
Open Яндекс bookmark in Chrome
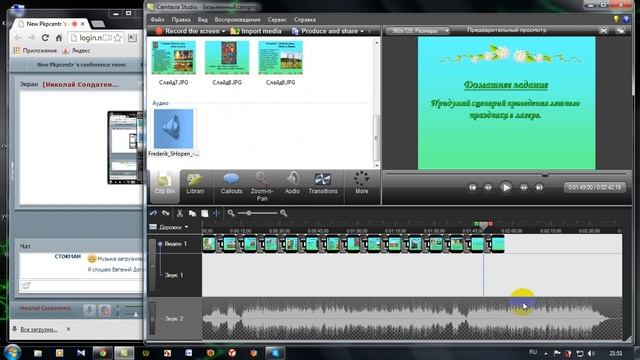pyautogui.click(x=76, y=51)
